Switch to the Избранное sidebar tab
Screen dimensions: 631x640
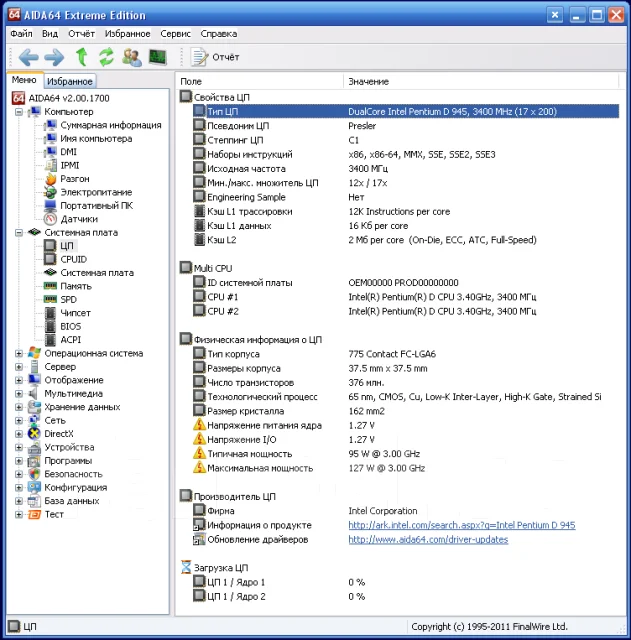[x=70, y=81]
